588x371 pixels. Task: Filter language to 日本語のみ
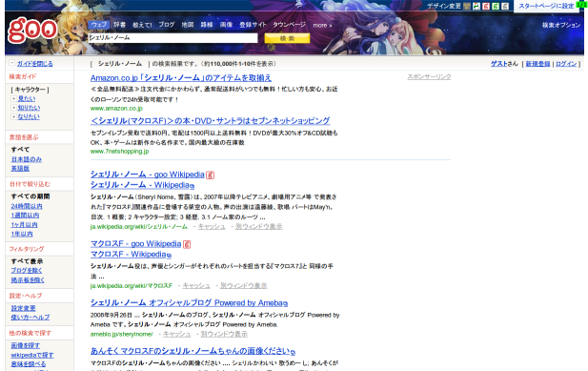[27, 159]
